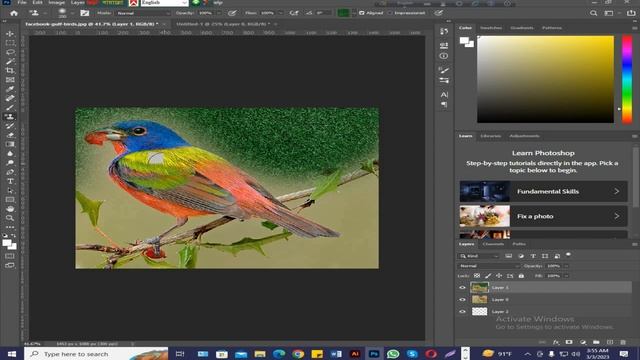
Task: Select the Path Selection tool
Action: click(x=10, y=191)
